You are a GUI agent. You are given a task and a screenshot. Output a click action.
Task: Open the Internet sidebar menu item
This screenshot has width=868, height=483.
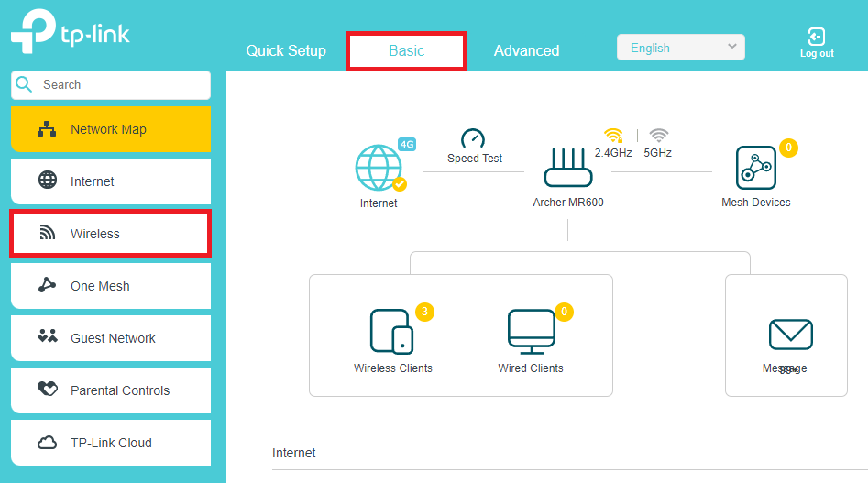[111, 181]
